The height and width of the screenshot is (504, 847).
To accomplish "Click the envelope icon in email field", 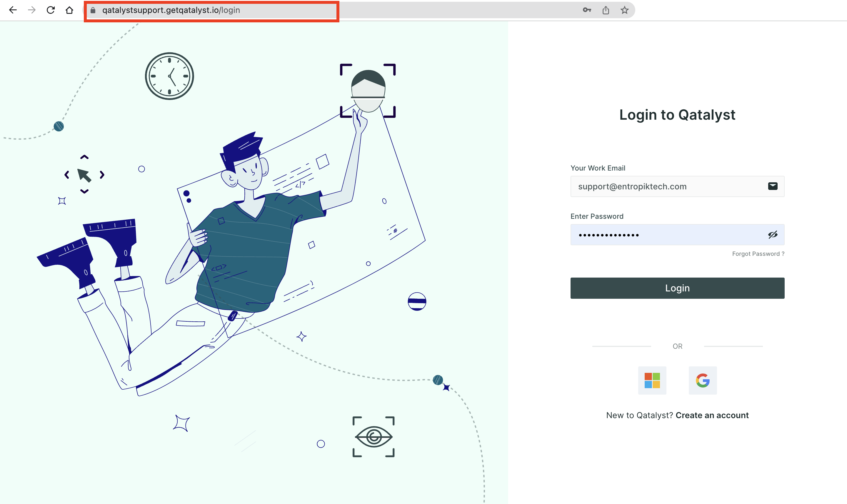I will [773, 186].
